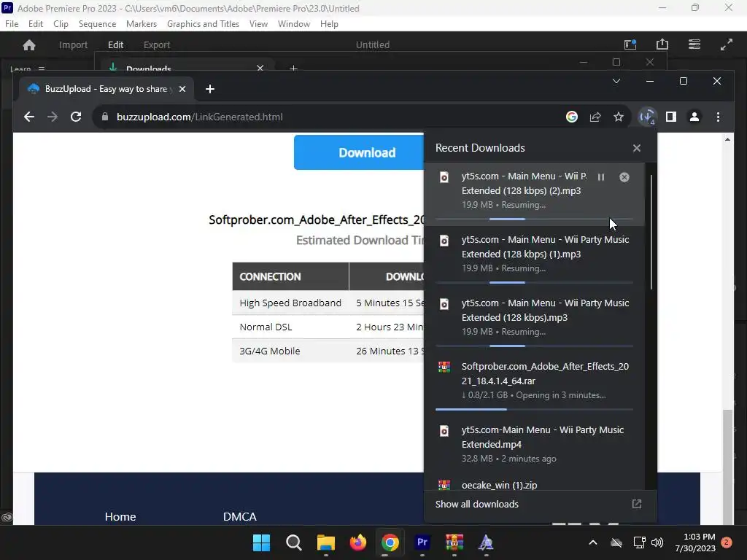
Task: Switch to Premiere Export tab
Action: 157,44
